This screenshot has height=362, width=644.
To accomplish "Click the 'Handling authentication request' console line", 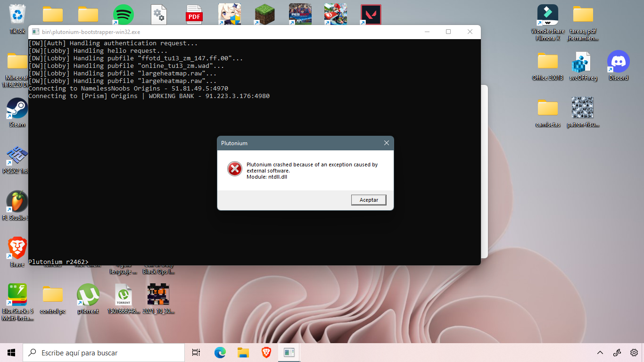I will 113,43.
